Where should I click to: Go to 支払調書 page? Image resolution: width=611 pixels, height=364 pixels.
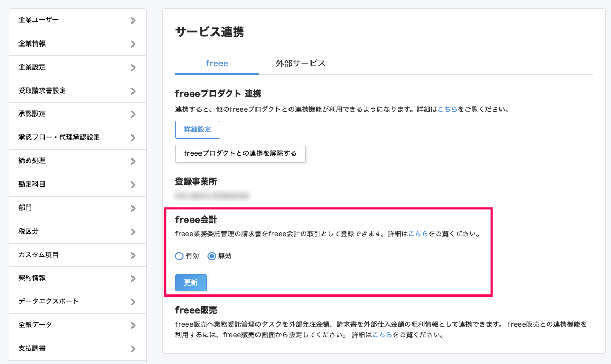point(77,348)
